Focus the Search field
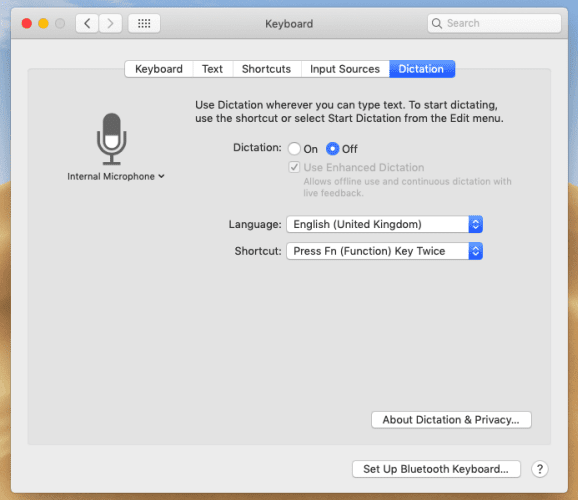This screenshot has width=578, height=500. pos(494,24)
